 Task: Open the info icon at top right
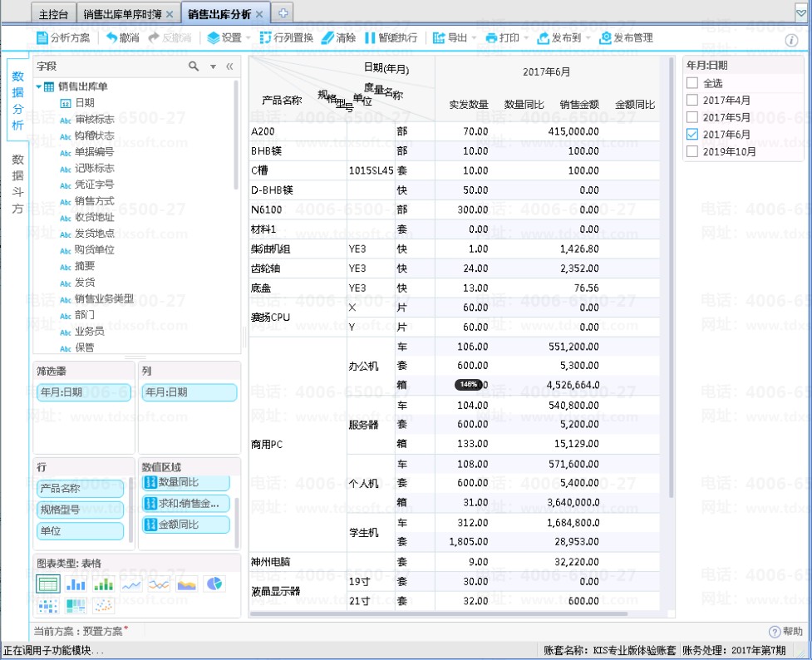(x=791, y=41)
